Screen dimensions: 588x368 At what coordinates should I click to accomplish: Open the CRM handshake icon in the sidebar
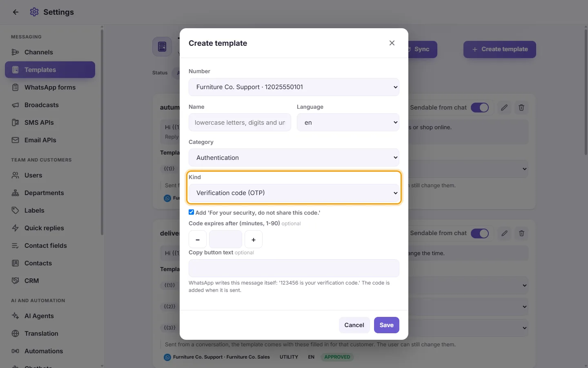16,280
